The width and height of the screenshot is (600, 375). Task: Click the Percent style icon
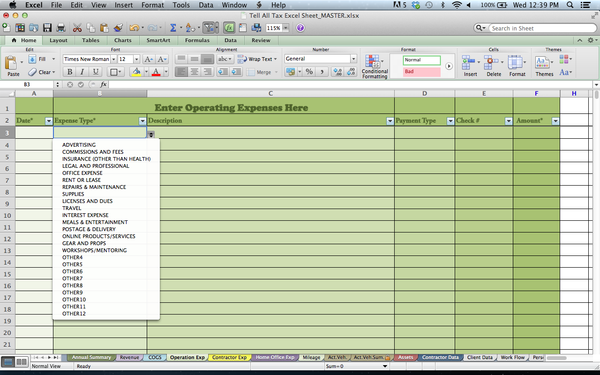point(309,72)
